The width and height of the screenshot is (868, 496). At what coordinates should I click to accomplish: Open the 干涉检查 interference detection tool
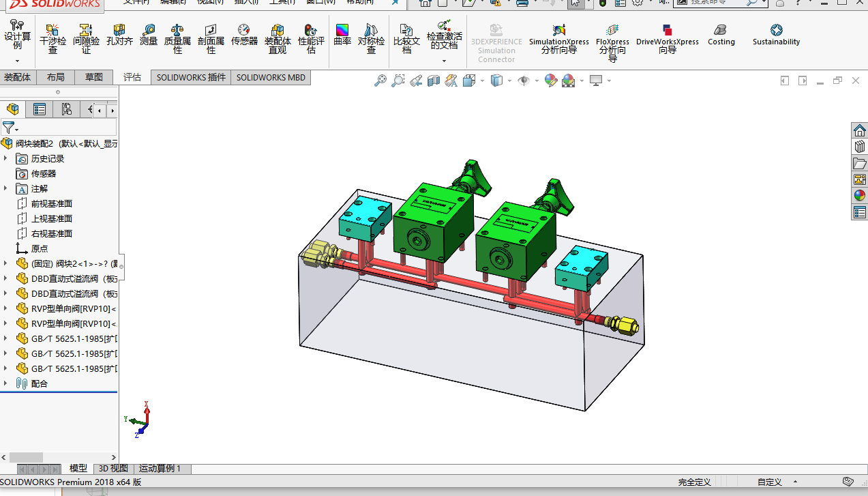point(53,38)
